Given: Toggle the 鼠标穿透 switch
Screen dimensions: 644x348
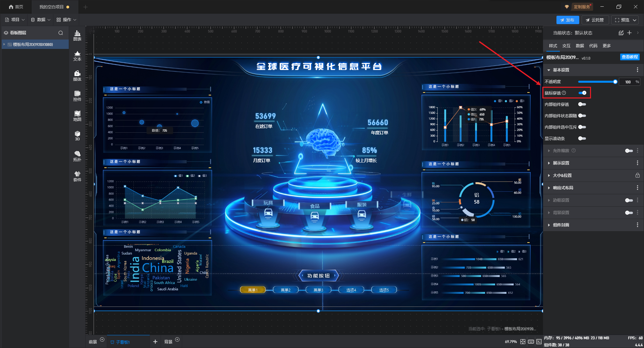Looking at the screenshot, I should click(x=582, y=93).
